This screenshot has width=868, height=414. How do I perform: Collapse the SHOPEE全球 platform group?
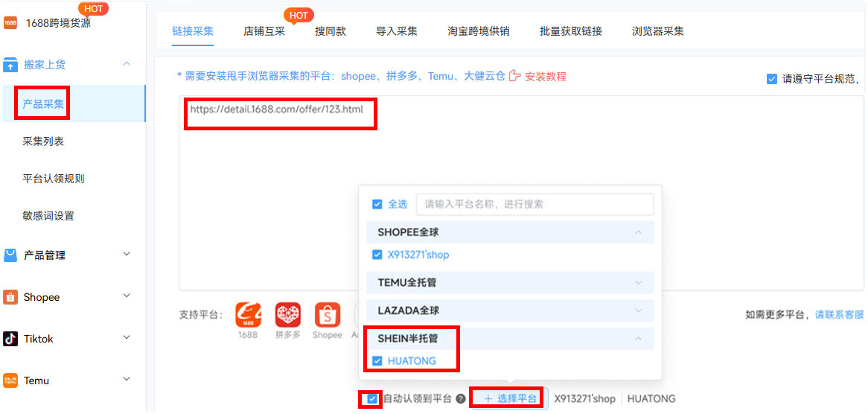click(x=638, y=232)
